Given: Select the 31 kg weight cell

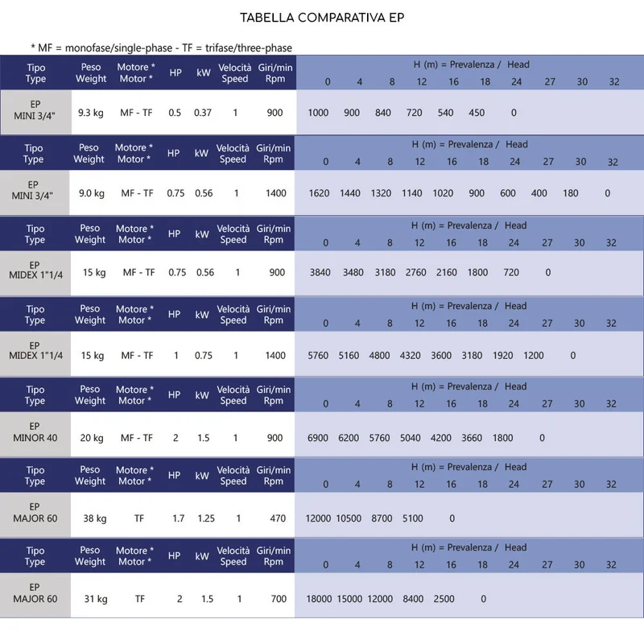Looking at the screenshot, I should [96, 599].
